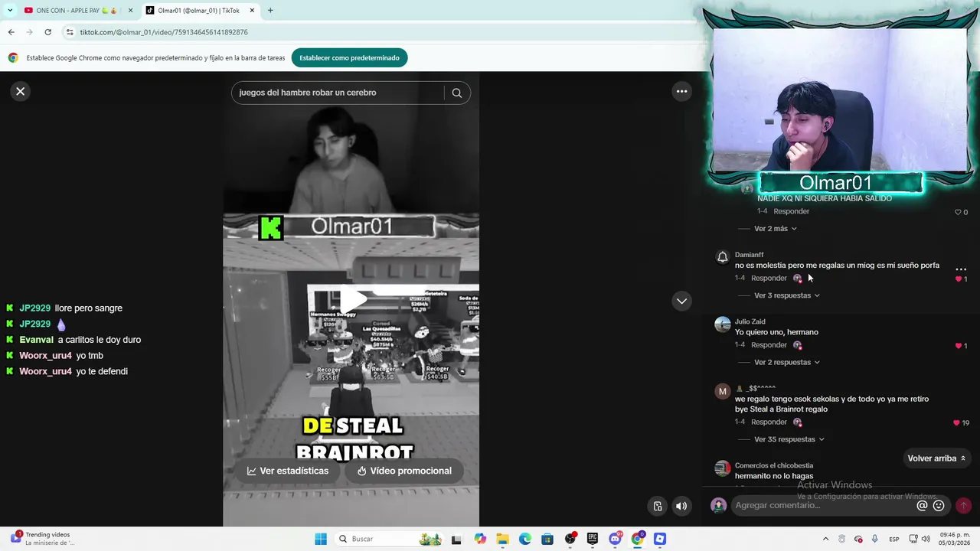Open Chrome tab search dropdown
Image resolution: width=980 pixels, height=551 pixels.
(x=10, y=11)
